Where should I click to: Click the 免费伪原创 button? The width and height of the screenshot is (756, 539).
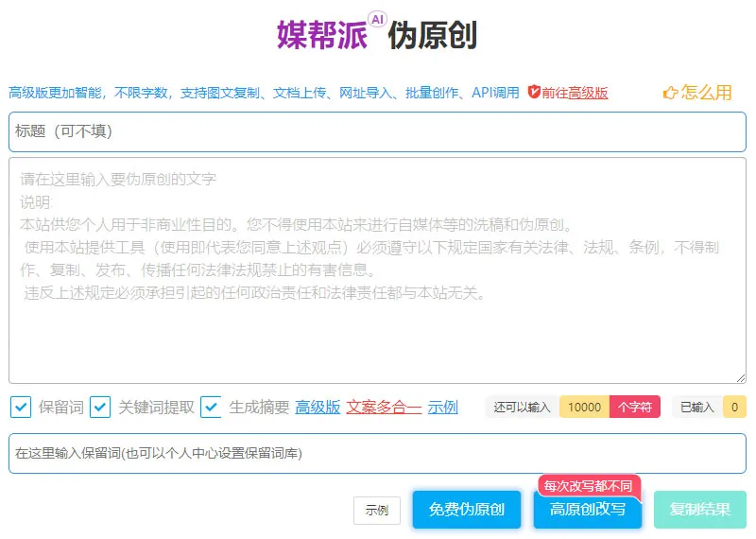(467, 509)
